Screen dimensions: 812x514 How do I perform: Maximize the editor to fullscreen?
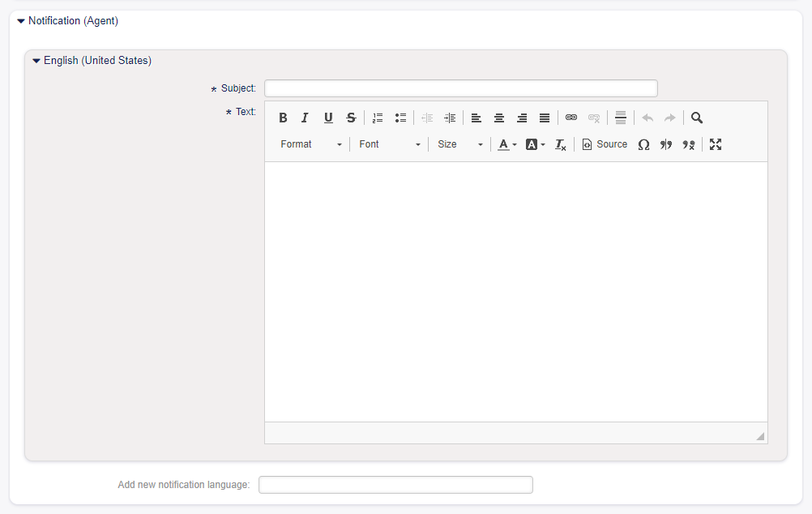pyautogui.click(x=716, y=144)
